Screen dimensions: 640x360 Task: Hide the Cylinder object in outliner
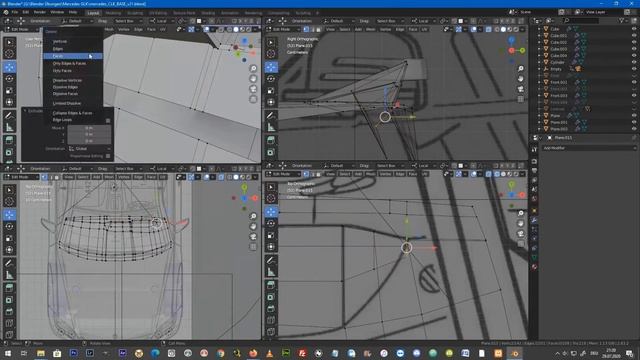[x=634, y=62]
